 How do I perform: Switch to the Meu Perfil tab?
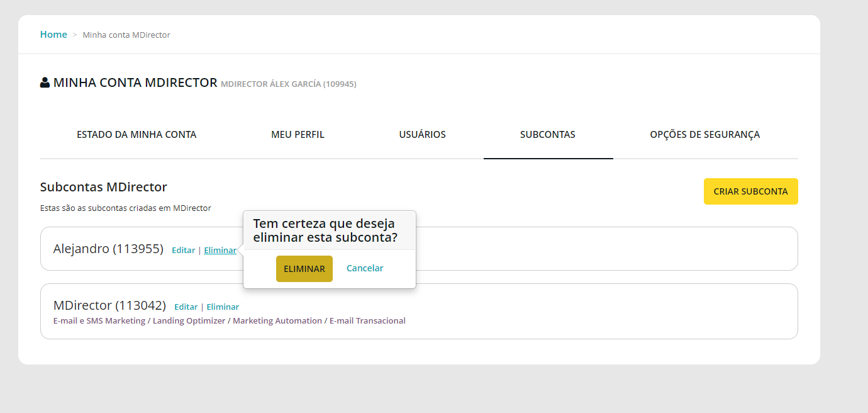point(298,134)
